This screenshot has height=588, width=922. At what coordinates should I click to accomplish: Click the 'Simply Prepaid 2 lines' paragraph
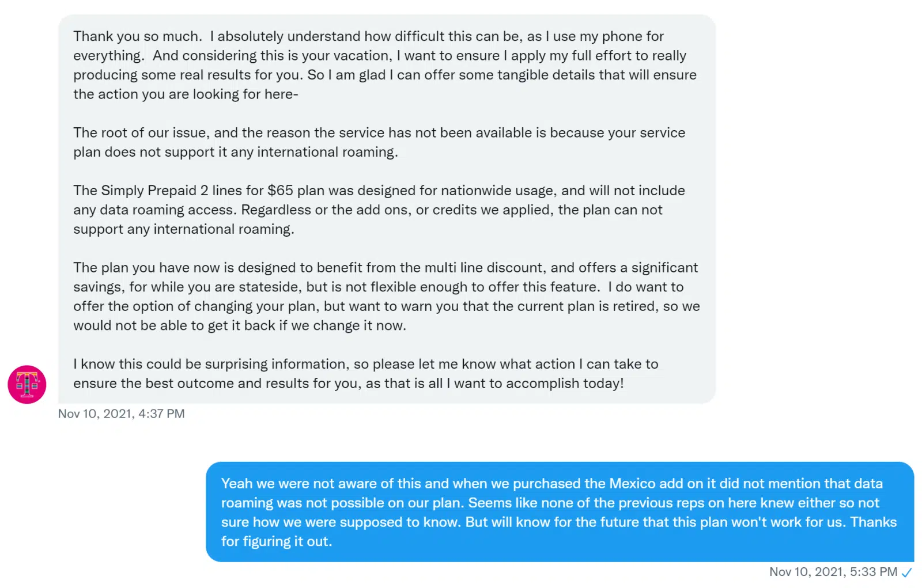pos(379,210)
